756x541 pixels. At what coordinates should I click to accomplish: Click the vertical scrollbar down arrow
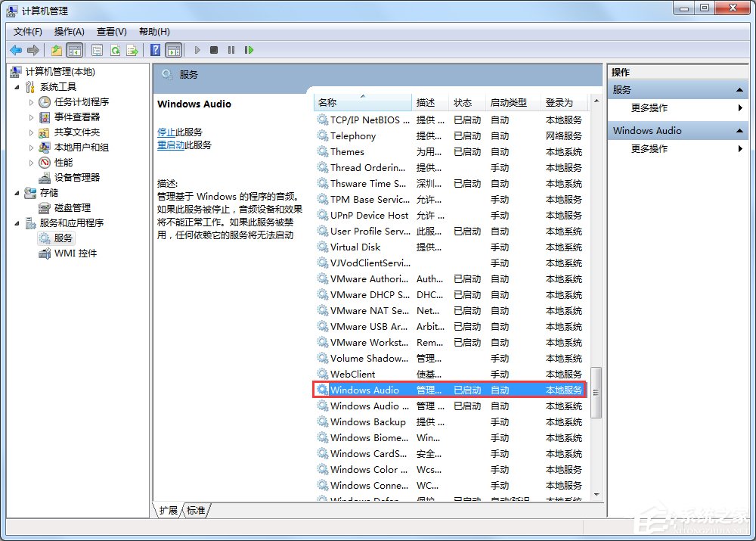pos(596,494)
